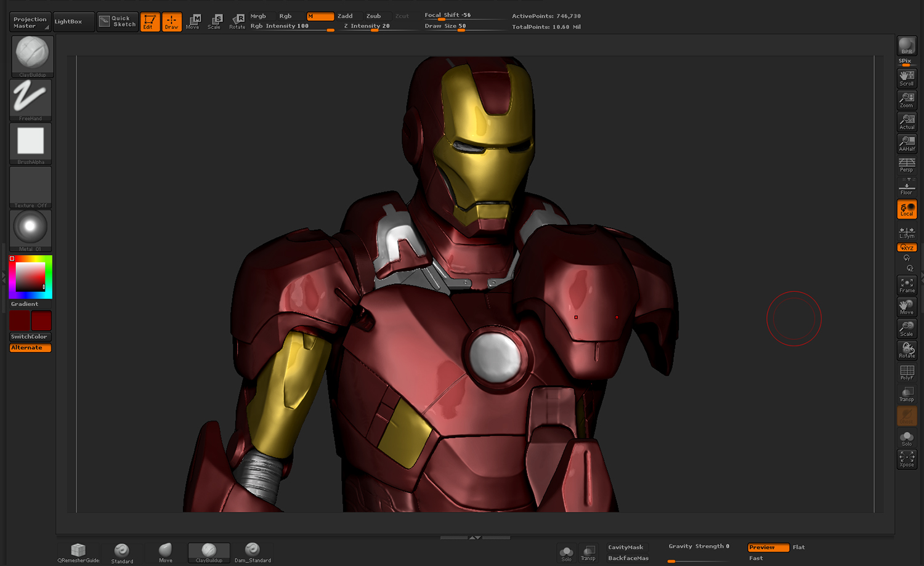This screenshot has width=924, height=566.
Task: Toggle Draw mode in top toolbar
Action: (x=172, y=22)
